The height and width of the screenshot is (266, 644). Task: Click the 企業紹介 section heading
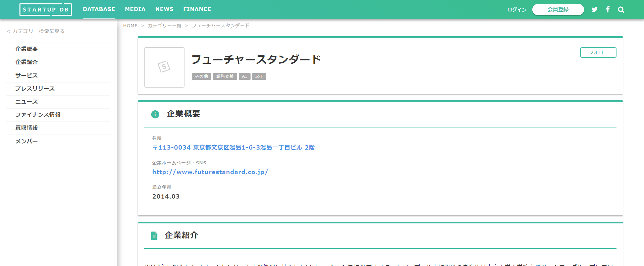pos(181,235)
